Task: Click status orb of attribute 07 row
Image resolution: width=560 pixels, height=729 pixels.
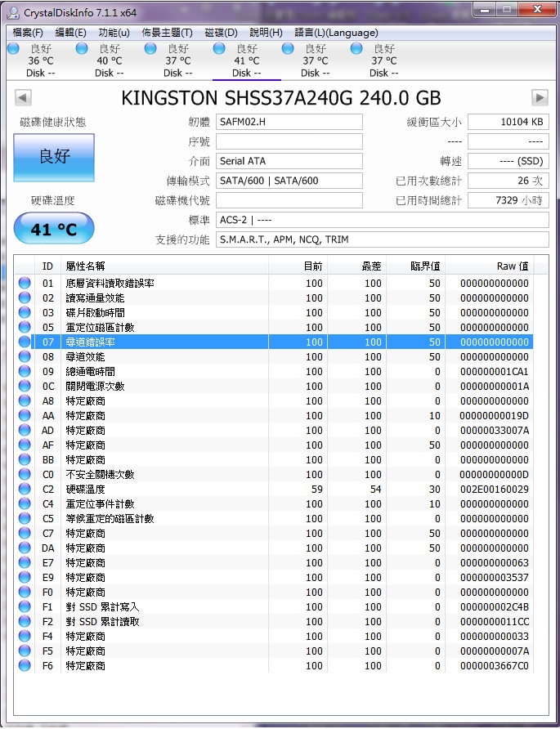Action: coord(25,342)
